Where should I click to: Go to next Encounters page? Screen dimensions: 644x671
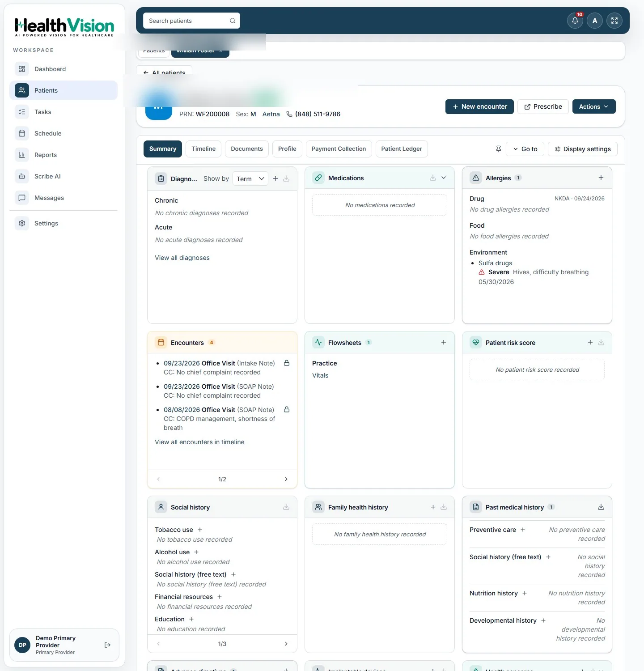pos(286,479)
